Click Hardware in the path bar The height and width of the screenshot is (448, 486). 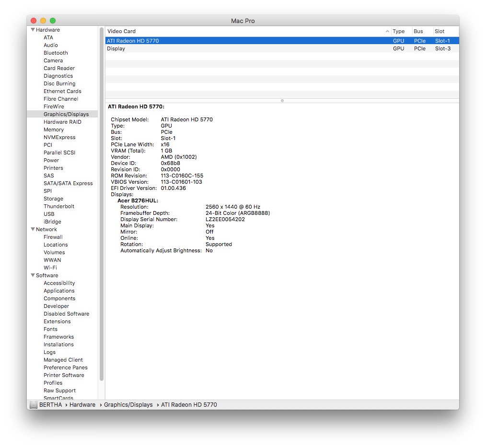[x=82, y=405]
